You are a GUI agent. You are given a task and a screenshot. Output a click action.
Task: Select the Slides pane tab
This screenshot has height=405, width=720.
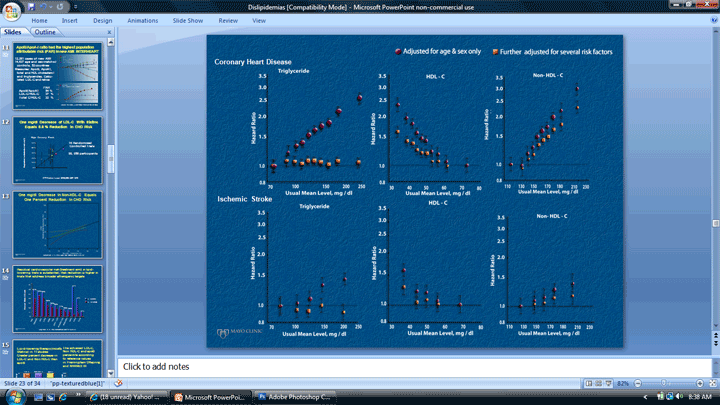coord(13,32)
